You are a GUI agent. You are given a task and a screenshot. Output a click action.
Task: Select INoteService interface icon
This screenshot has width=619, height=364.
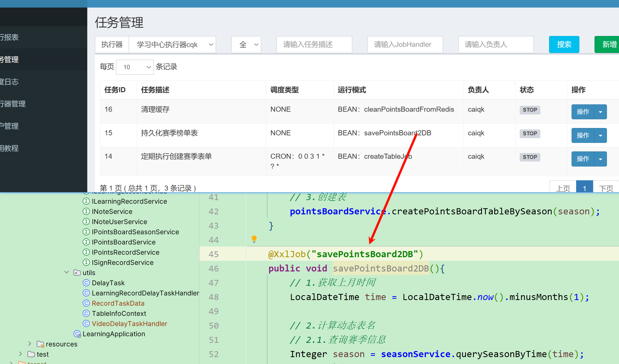click(86, 211)
